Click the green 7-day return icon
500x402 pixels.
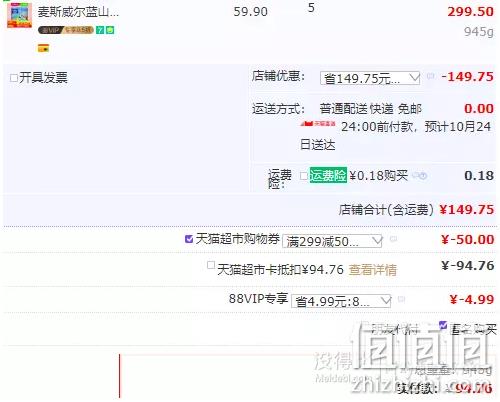(x=100, y=30)
